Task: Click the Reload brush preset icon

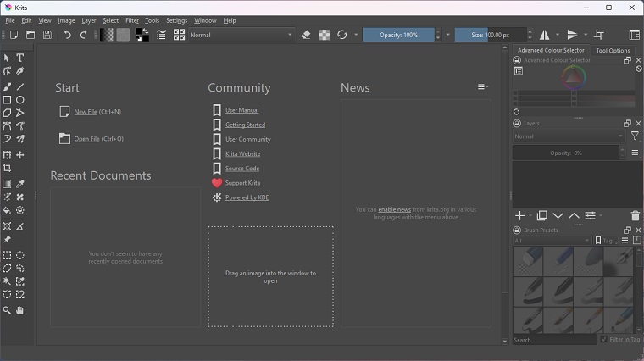Action: [x=341, y=35]
